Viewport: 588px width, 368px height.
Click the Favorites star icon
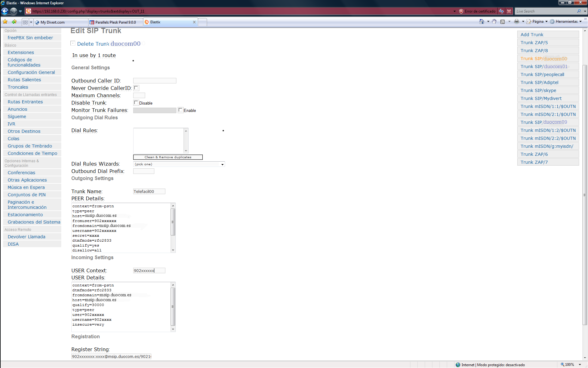tap(5, 22)
